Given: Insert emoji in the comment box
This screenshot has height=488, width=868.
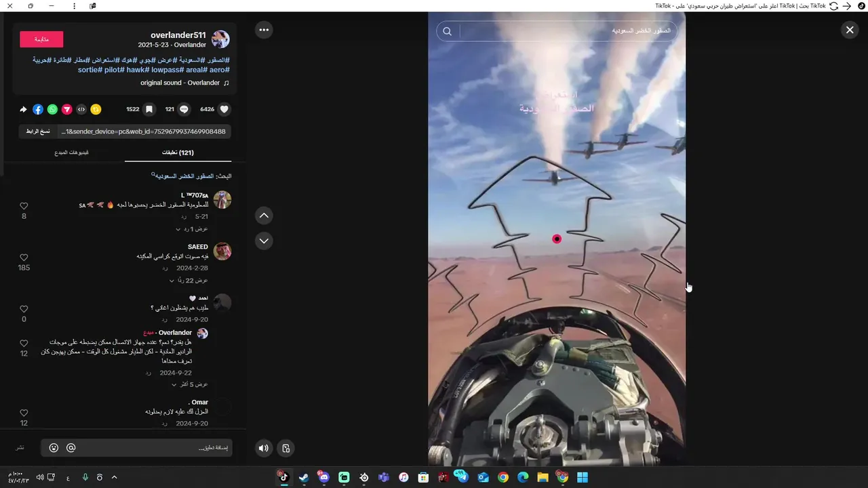Looking at the screenshot, I should point(54,448).
